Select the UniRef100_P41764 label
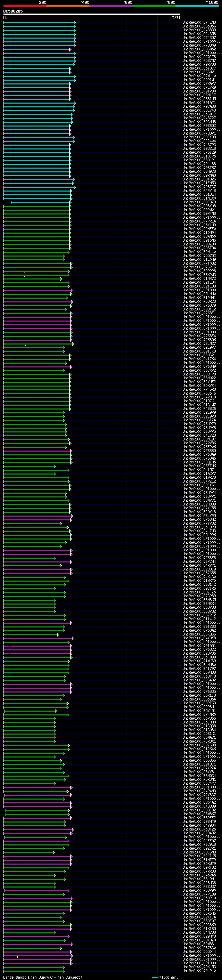Screen dimensions: 222x980 pyautogui.click(x=199, y=359)
